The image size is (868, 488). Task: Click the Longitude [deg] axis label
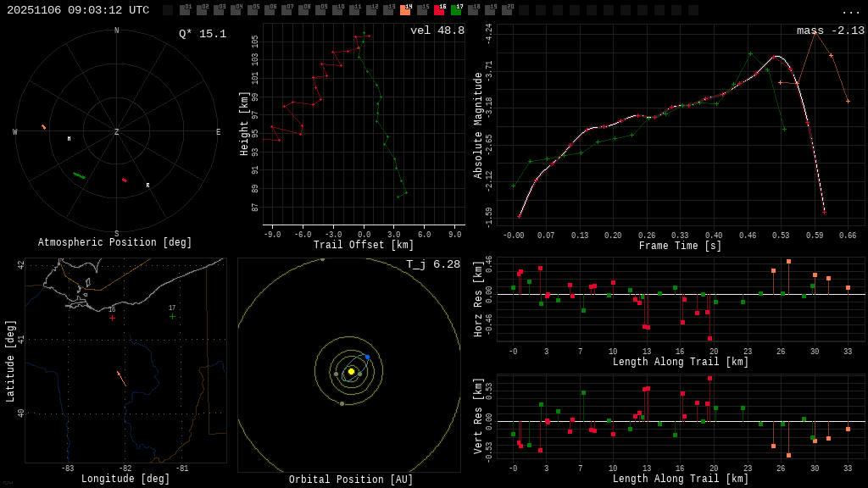tap(125, 479)
